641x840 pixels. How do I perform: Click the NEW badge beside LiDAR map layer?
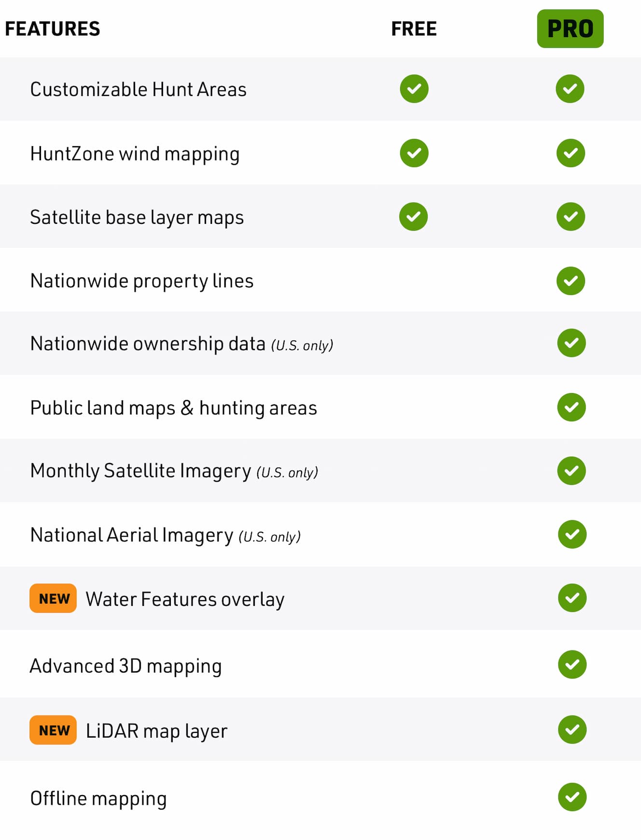[x=53, y=730]
